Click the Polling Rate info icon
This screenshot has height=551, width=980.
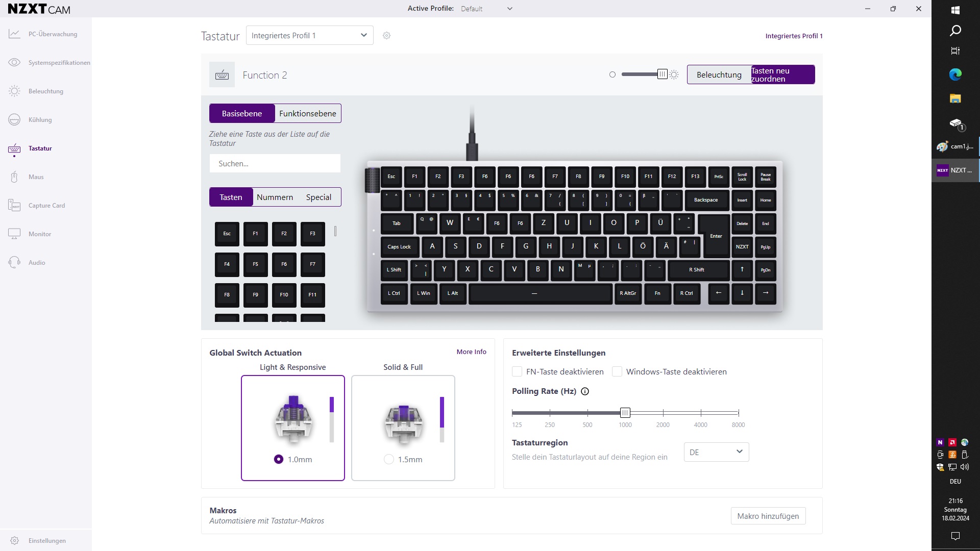(585, 391)
